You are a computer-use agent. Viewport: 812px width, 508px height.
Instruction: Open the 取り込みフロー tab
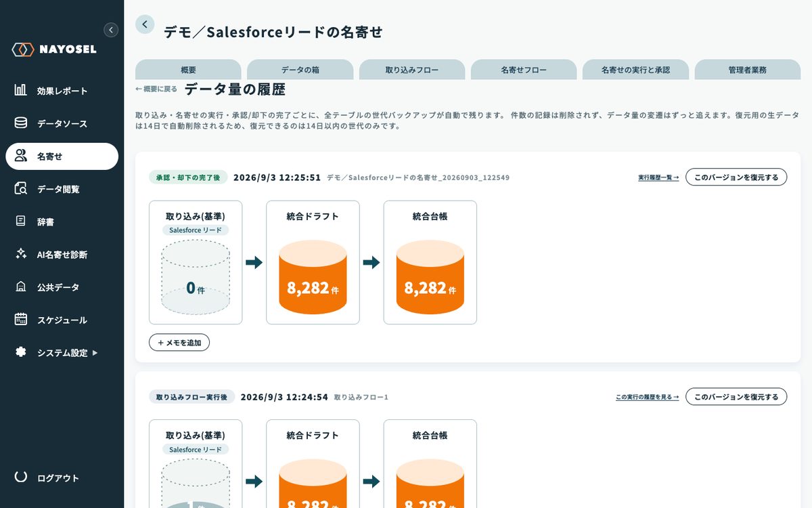(x=412, y=70)
